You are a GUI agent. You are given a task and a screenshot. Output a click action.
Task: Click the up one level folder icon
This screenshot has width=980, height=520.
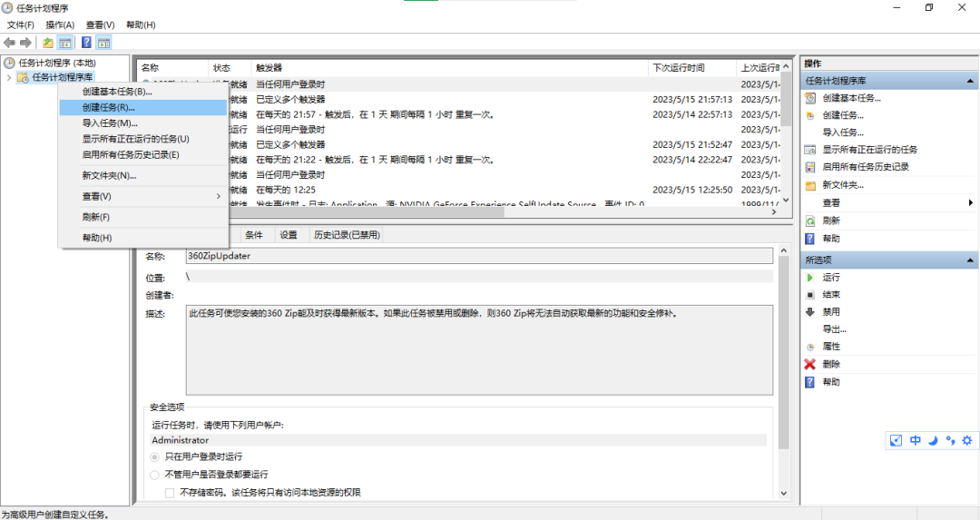point(47,43)
